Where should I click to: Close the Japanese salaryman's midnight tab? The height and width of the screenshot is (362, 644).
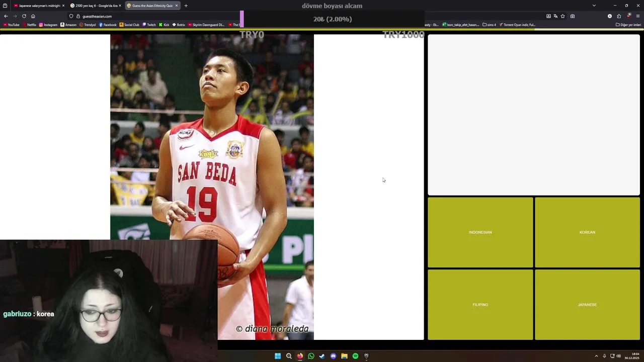(63, 6)
